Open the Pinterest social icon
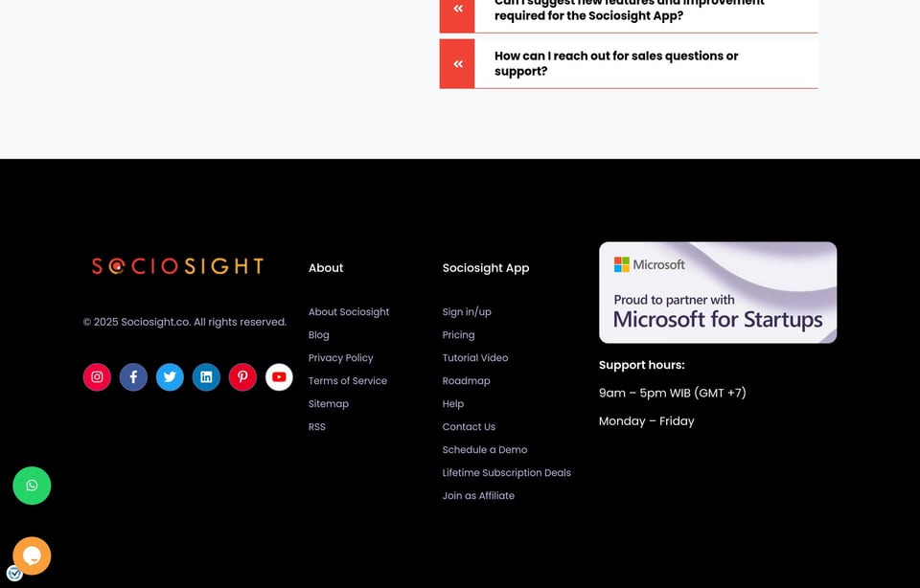 point(242,377)
